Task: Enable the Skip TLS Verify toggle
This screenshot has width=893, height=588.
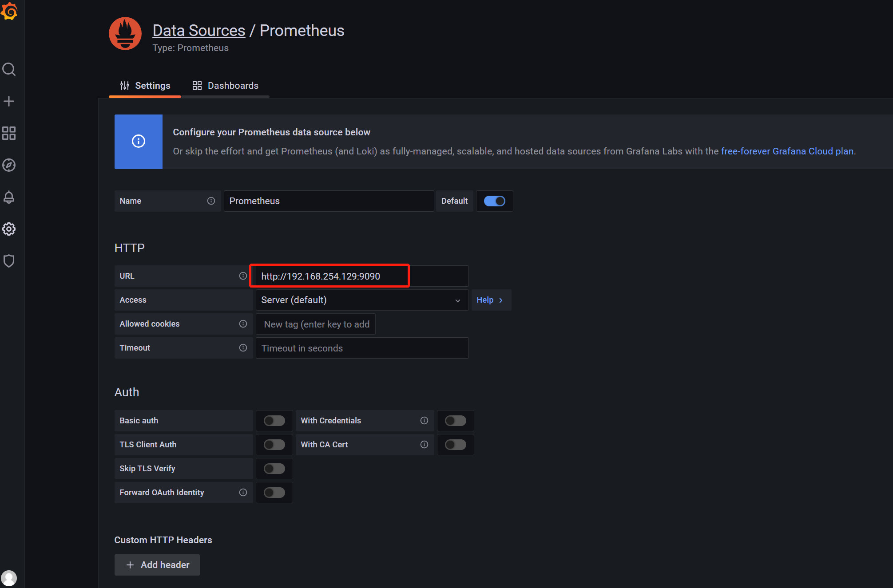Action: [x=274, y=468]
